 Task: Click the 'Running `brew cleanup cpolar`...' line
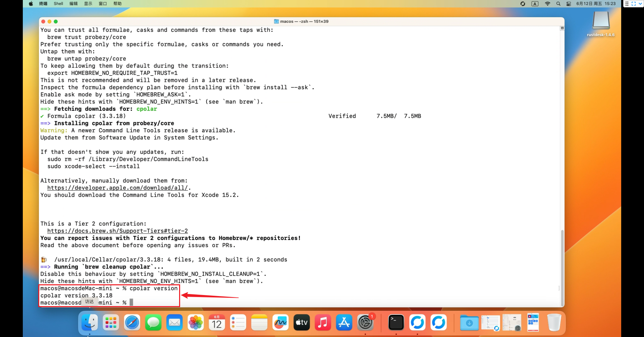coord(102,267)
